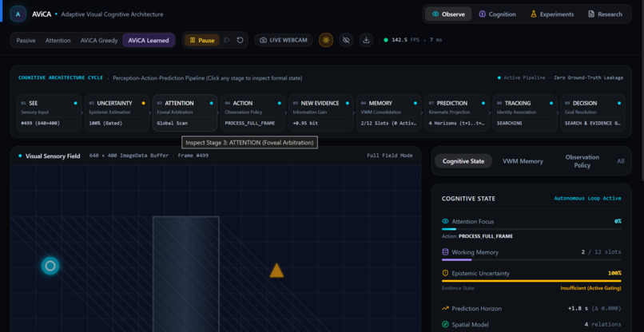Screen dimensions: 644x332
Task: Click the Experiments flask icon
Action: [534, 14]
